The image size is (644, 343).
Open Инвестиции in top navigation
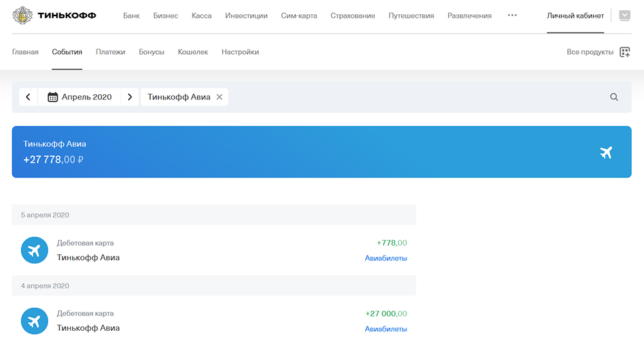246,15
